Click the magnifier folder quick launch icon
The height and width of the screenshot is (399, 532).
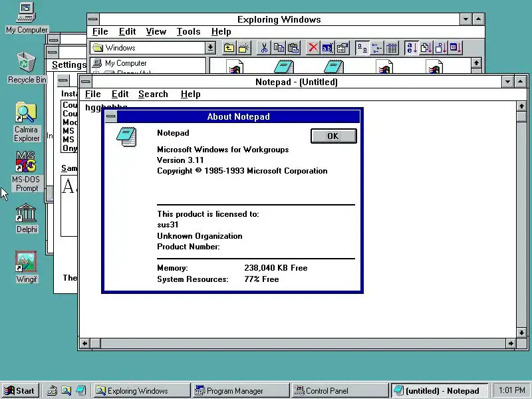click(66, 391)
